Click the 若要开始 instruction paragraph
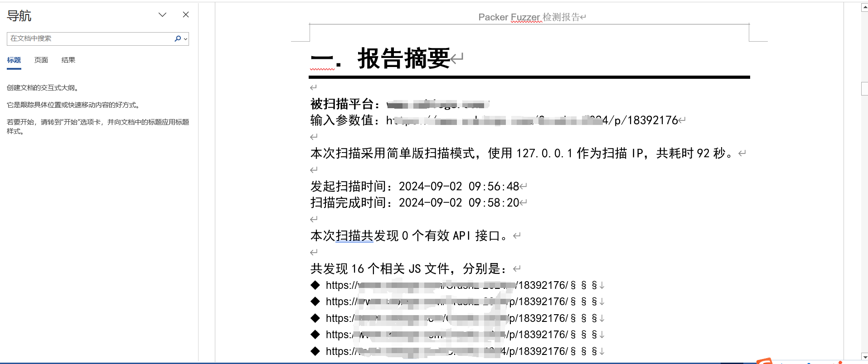 [98, 127]
